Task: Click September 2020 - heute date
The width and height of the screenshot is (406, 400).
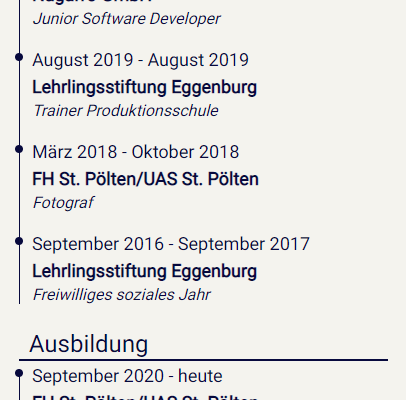Action: click(x=127, y=376)
